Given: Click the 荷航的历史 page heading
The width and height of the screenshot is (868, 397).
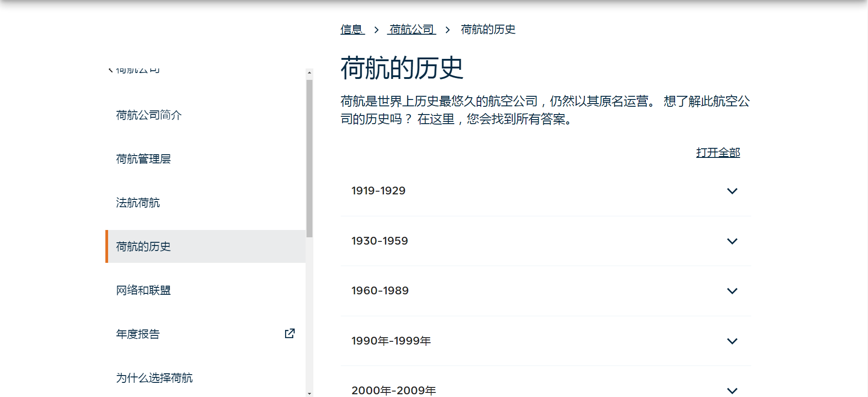Looking at the screenshot, I should click(402, 68).
